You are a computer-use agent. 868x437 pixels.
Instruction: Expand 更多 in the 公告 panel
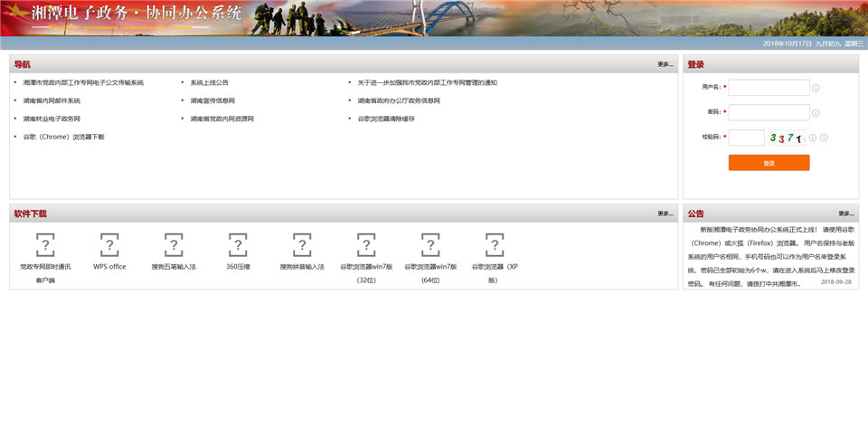pyautogui.click(x=845, y=214)
